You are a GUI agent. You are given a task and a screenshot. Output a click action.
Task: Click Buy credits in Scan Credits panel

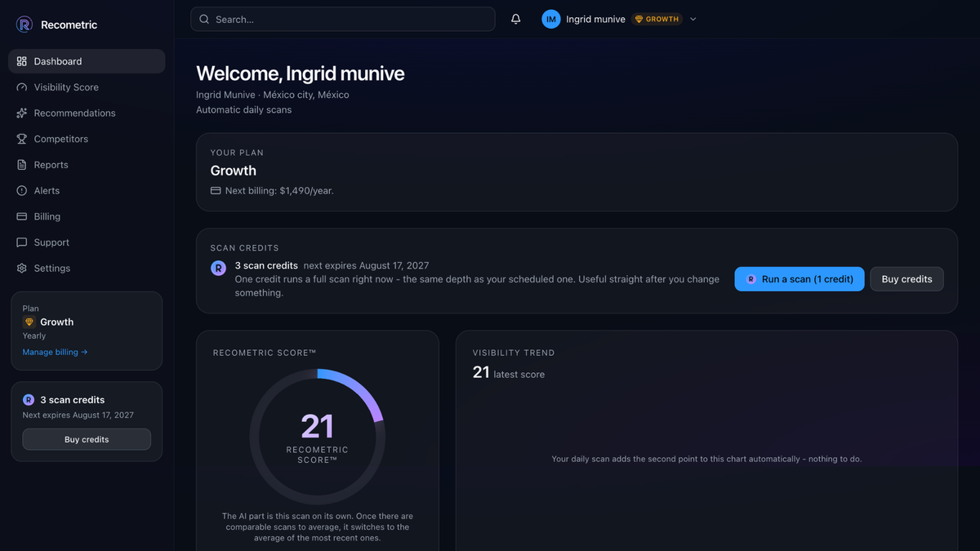pyautogui.click(x=906, y=279)
